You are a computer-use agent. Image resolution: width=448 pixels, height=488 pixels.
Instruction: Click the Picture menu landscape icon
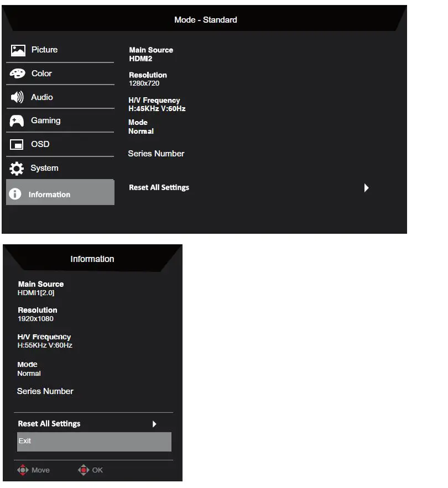(x=18, y=50)
